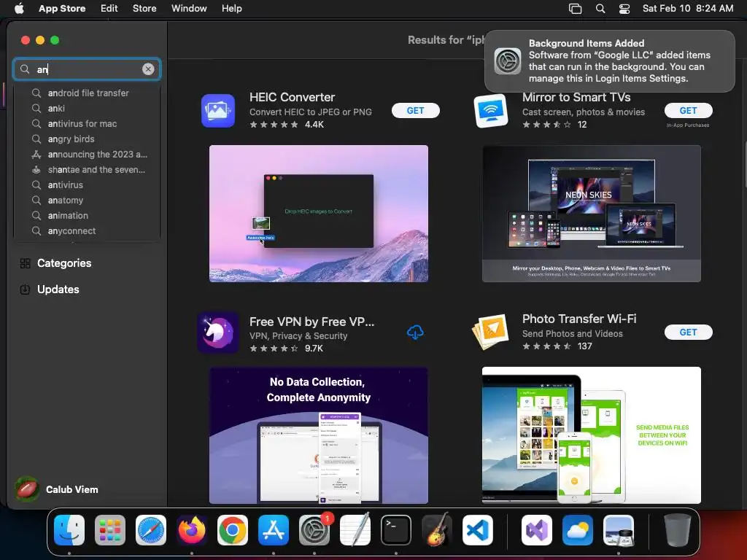Screen dimensions: 747x560
Task: Open the Calub Viem account profile
Action: [57, 489]
